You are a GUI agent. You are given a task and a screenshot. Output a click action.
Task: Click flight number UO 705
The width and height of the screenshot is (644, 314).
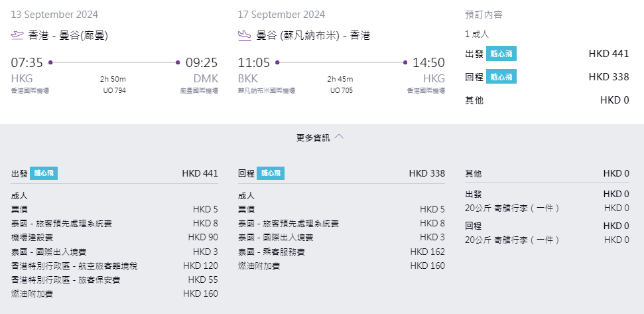click(341, 90)
